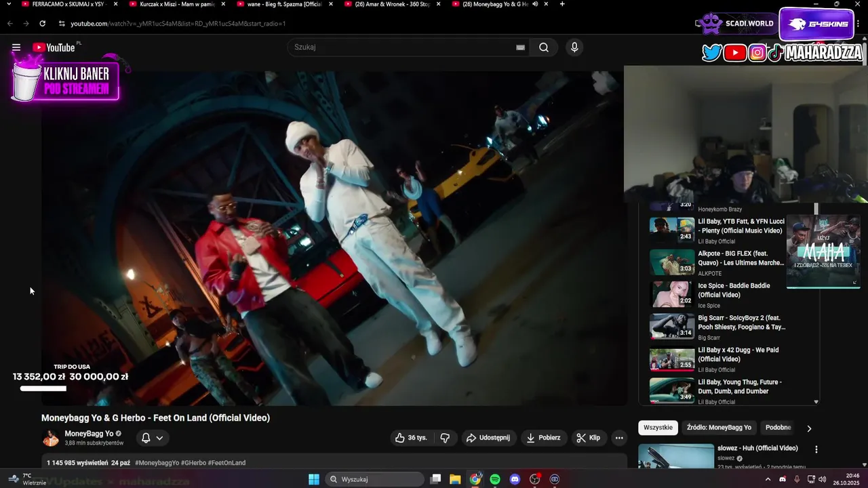Switch to the FERRACAMO x SKUMAJ tab
The image size is (868, 488).
pos(68,4)
